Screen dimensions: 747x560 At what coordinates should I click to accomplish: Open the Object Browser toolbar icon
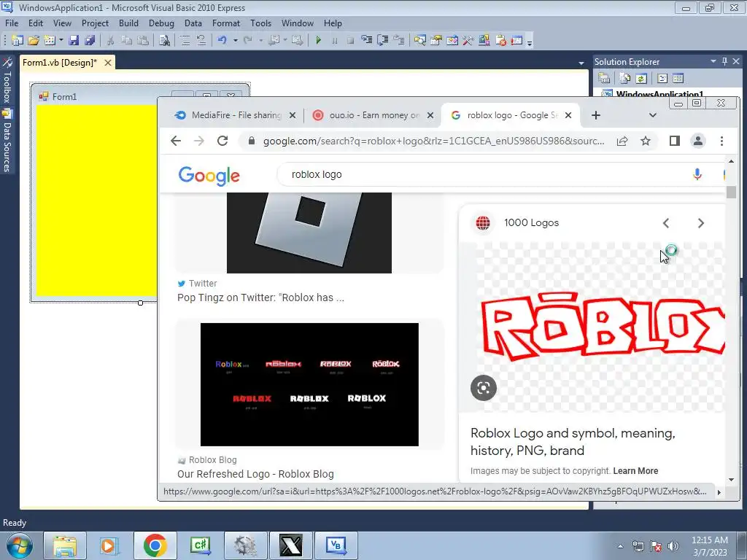pyautogui.click(x=452, y=41)
